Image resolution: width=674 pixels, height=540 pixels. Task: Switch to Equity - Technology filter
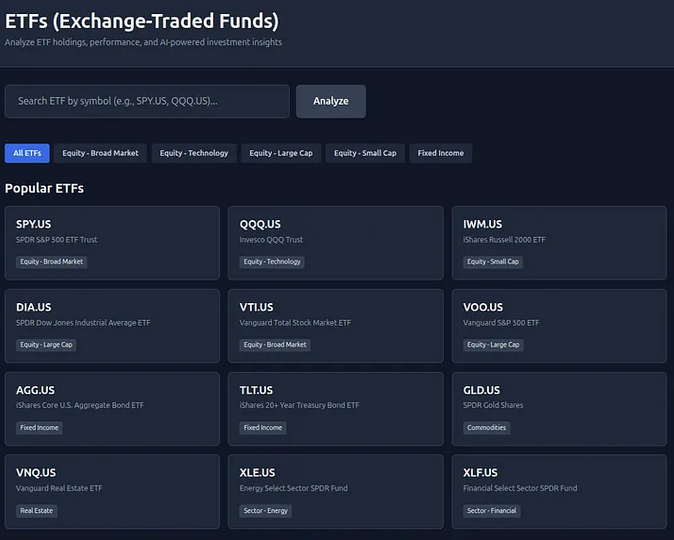(194, 153)
